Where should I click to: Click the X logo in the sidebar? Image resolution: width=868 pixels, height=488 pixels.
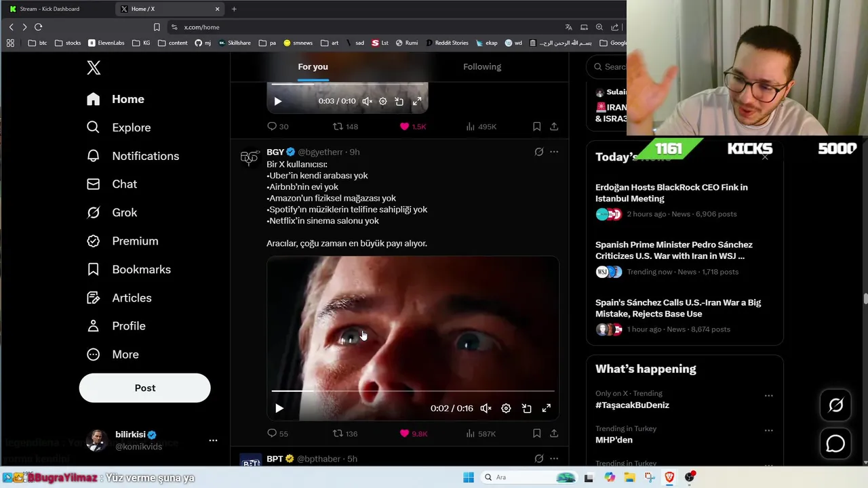(x=94, y=67)
